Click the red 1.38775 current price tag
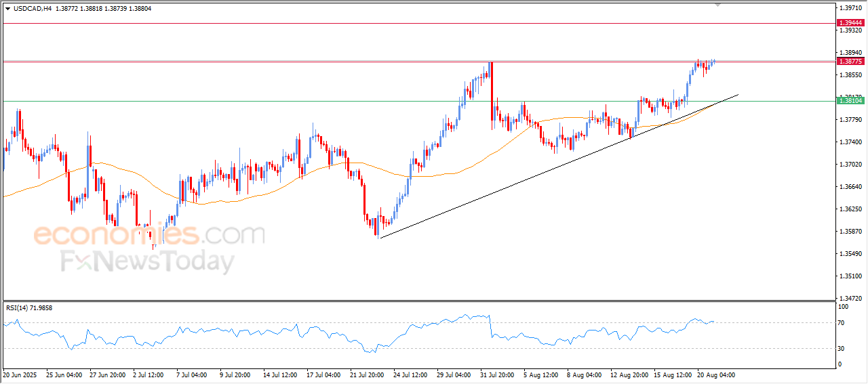 (850, 61)
